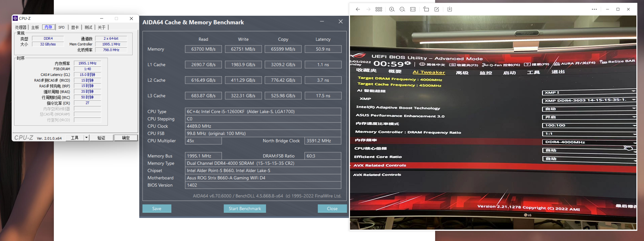Click Start Benchmark in AIDA64
Image resolution: width=644 pixels, height=241 pixels.
245,209
